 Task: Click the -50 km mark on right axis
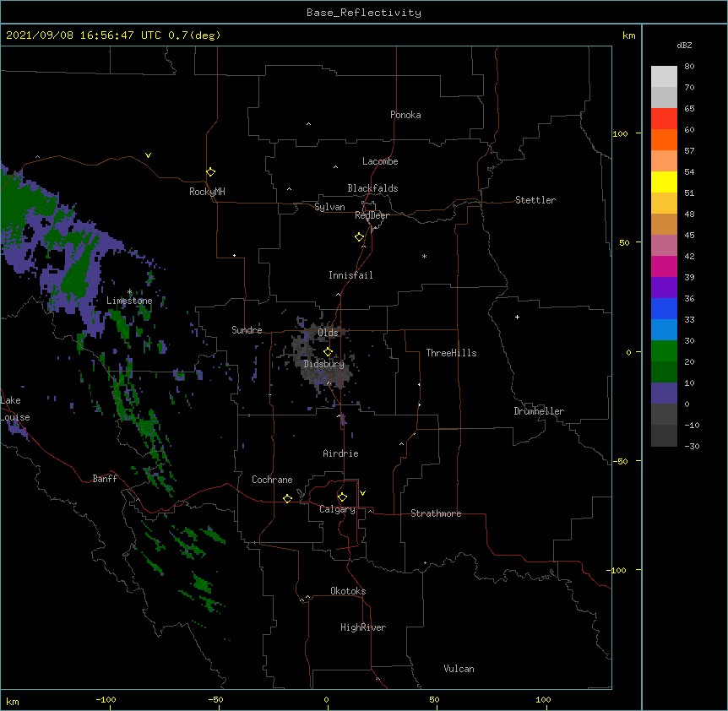(x=620, y=461)
